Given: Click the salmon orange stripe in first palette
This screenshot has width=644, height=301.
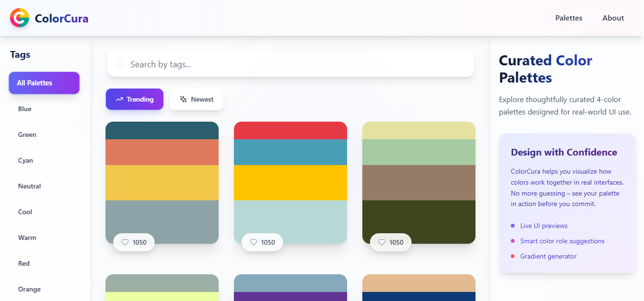Looking at the screenshot, I should point(162,152).
